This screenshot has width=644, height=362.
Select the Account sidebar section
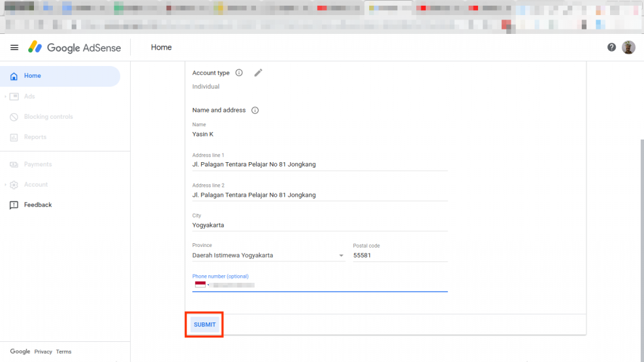(x=36, y=184)
